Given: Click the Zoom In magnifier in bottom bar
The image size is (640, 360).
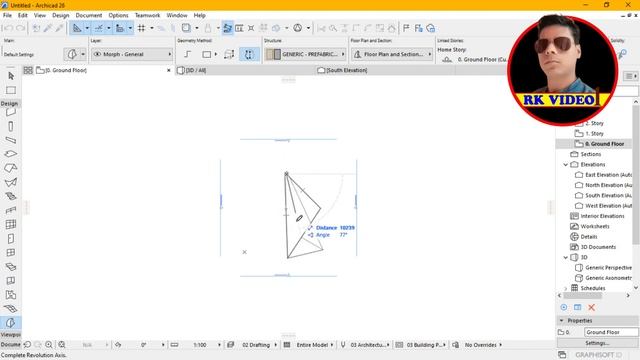Looking at the screenshot, I should [x=49, y=345].
